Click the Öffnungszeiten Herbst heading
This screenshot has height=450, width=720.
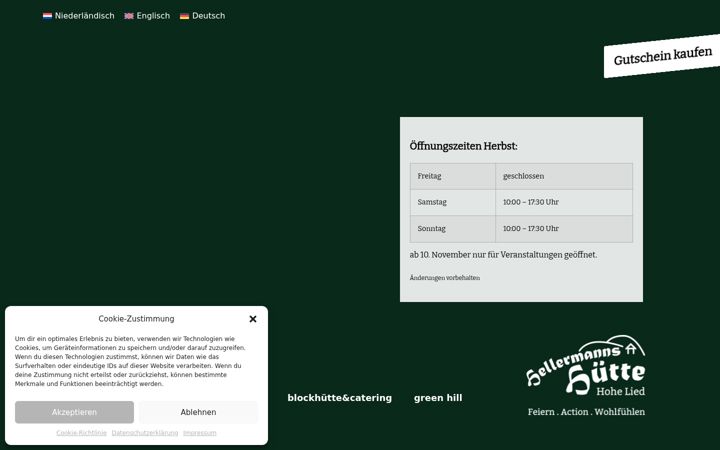tap(463, 146)
